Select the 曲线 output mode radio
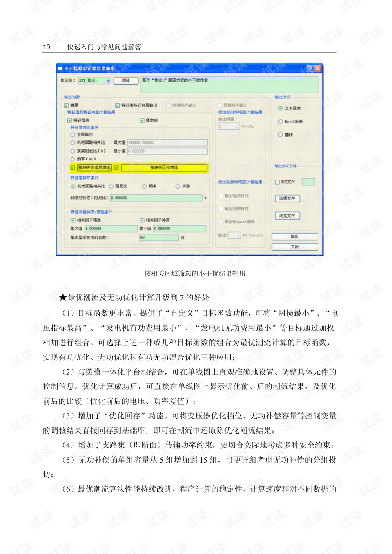This screenshot has width=392, height=554. pyautogui.click(x=281, y=135)
